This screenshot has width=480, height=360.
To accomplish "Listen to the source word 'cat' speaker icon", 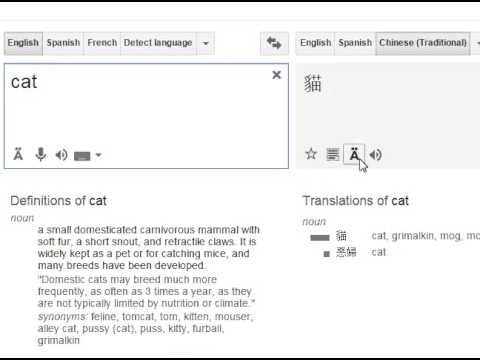I will point(61,155).
